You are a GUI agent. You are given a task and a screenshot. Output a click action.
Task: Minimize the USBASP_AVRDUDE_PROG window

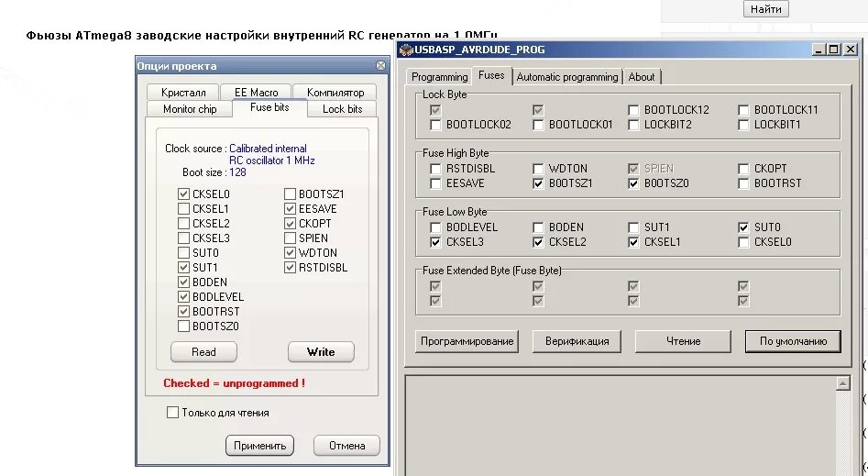point(819,50)
